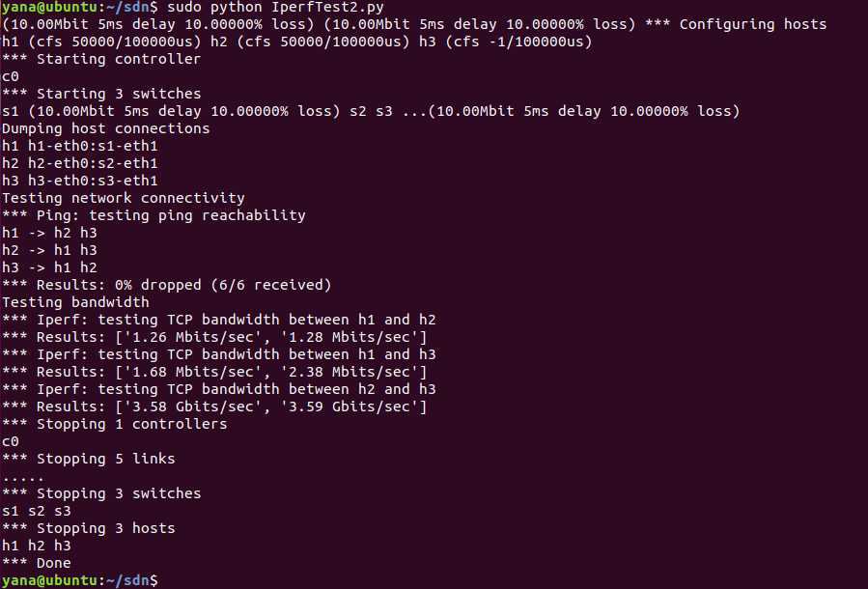Click the 'Configuring hosts' text on the first output line
The width and height of the screenshot is (868, 589).
click(x=753, y=24)
